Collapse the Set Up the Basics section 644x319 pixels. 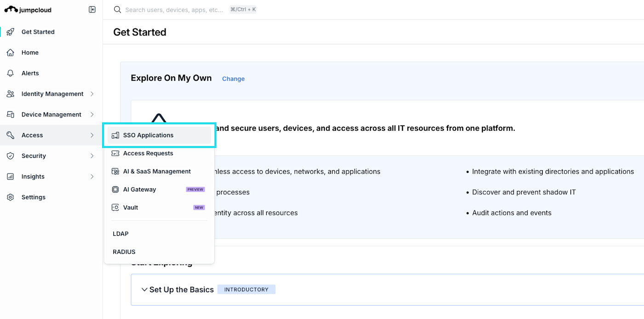144,290
